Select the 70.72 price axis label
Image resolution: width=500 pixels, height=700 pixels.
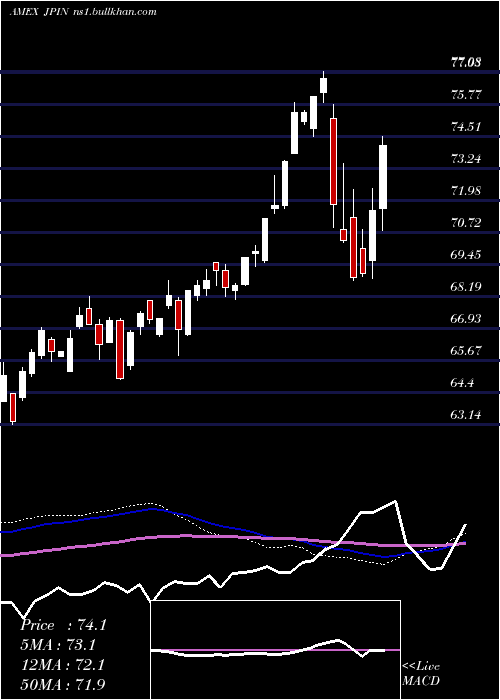pos(466,222)
